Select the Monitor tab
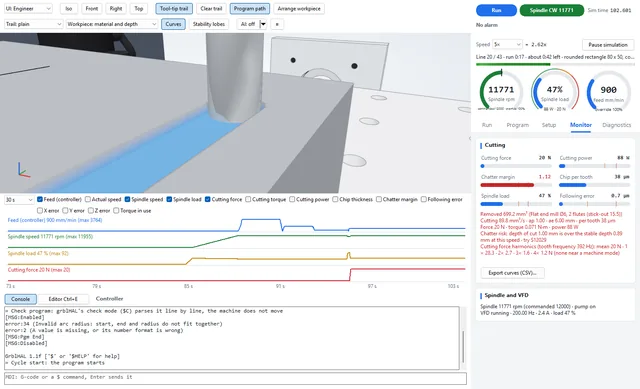 [x=580, y=125]
